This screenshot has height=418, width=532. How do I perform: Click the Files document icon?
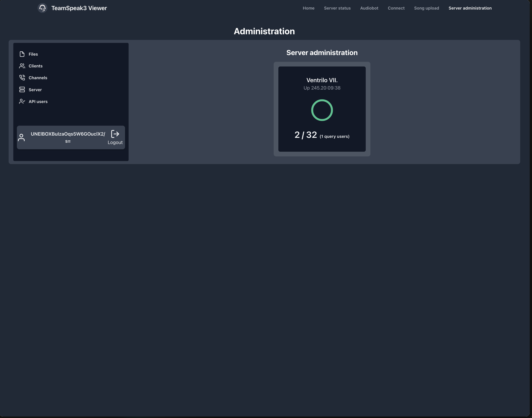22,54
